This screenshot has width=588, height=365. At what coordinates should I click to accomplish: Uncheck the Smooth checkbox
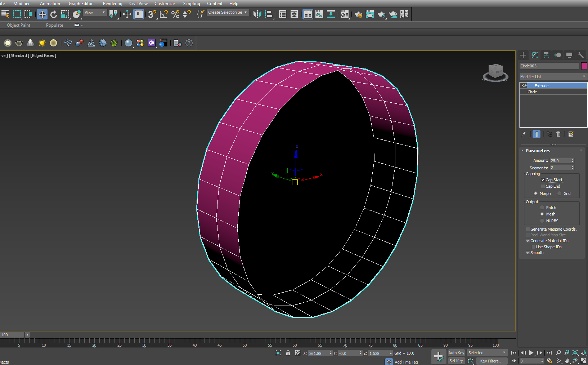tap(528, 253)
